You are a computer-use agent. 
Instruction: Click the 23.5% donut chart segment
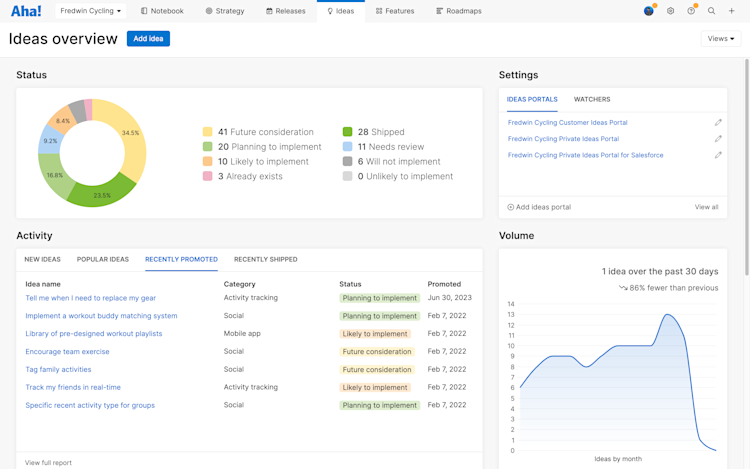102,195
